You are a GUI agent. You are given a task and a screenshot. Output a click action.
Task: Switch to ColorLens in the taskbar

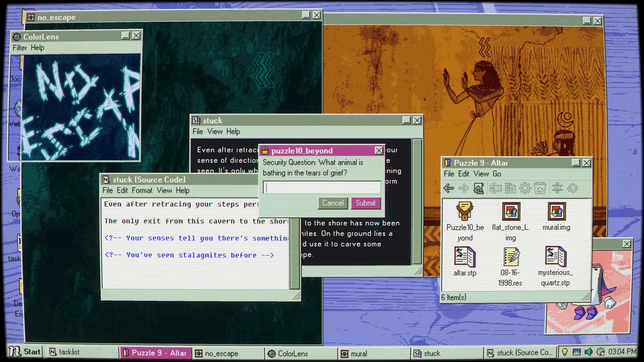[302, 354]
